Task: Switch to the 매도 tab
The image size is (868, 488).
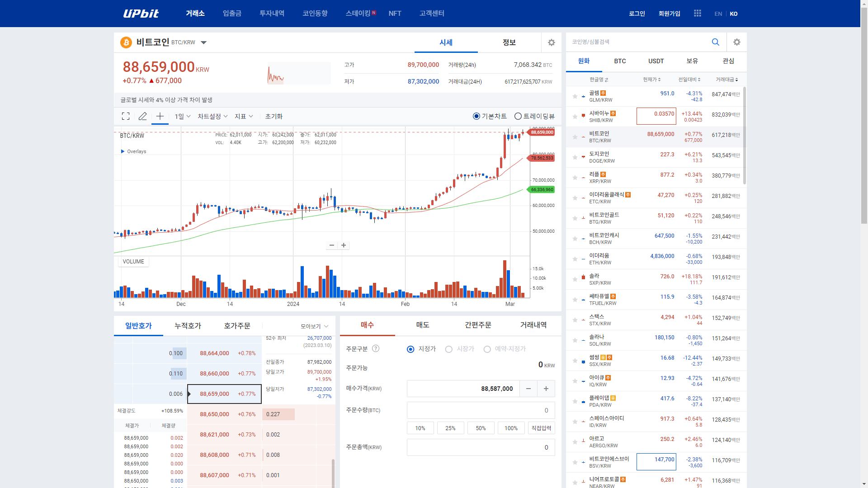Action: pos(422,325)
